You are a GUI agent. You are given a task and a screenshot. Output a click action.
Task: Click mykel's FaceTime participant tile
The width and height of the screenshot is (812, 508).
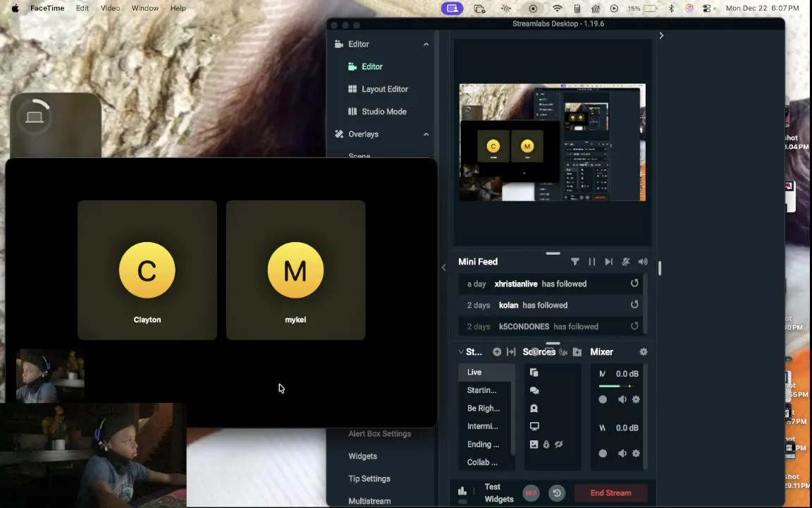coord(296,270)
